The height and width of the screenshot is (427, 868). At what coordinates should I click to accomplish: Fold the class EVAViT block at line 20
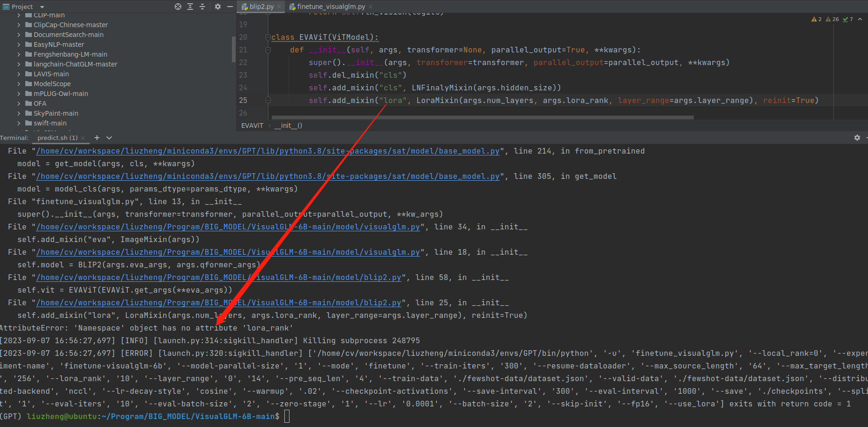[268, 37]
